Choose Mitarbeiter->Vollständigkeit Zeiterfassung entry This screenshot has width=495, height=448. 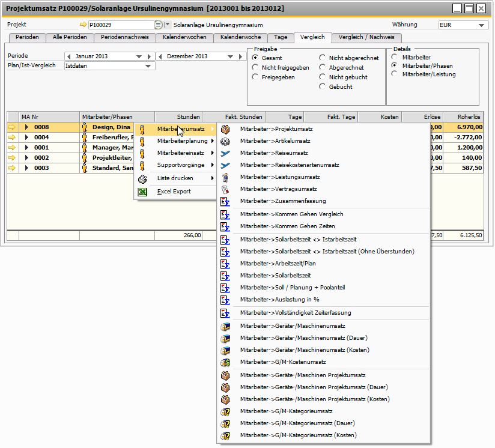[x=324, y=313]
